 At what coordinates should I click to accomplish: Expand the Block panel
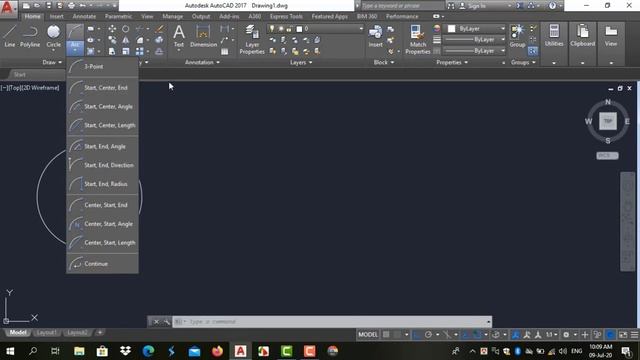click(x=384, y=62)
